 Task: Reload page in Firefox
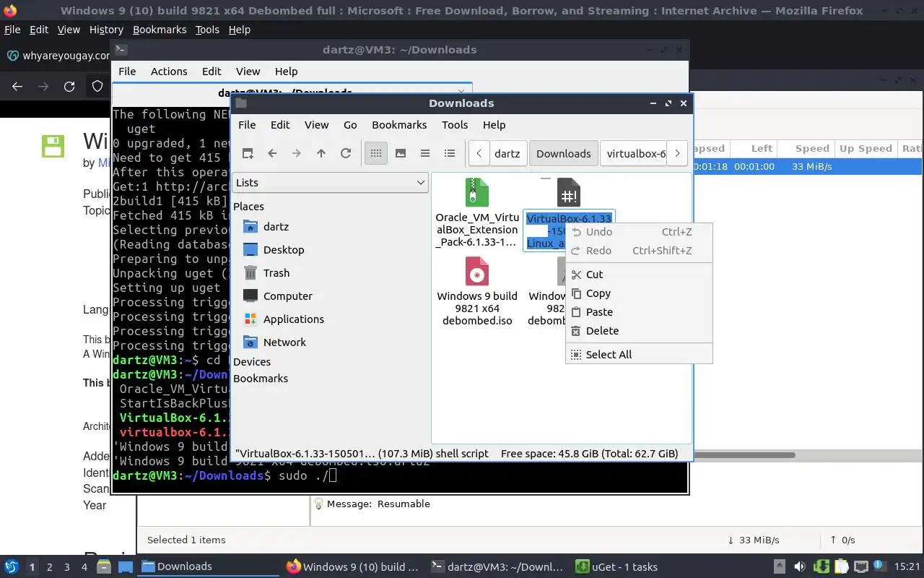[x=69, y=86]
